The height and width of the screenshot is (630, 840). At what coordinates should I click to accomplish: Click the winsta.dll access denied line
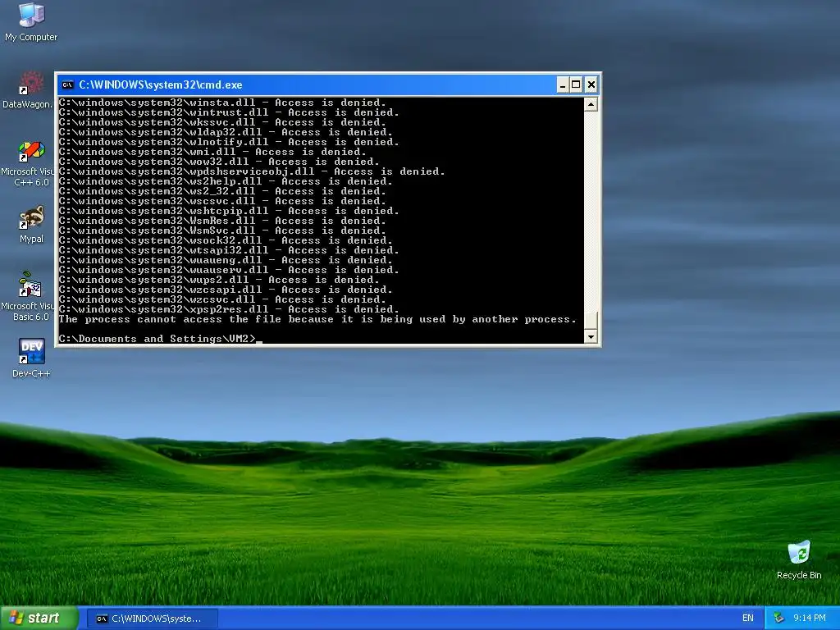(x=222, y=103)
